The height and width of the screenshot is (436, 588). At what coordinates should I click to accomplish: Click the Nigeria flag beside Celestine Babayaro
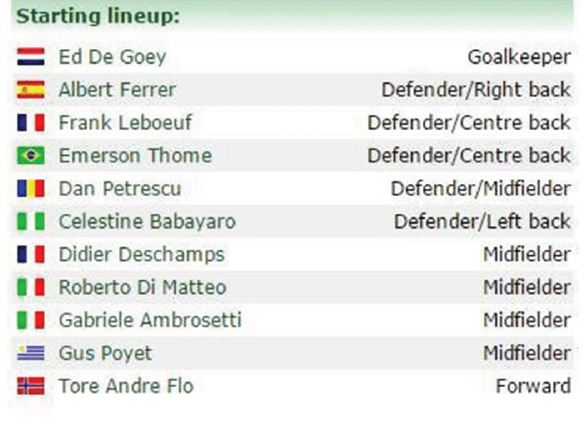[31, 222]
